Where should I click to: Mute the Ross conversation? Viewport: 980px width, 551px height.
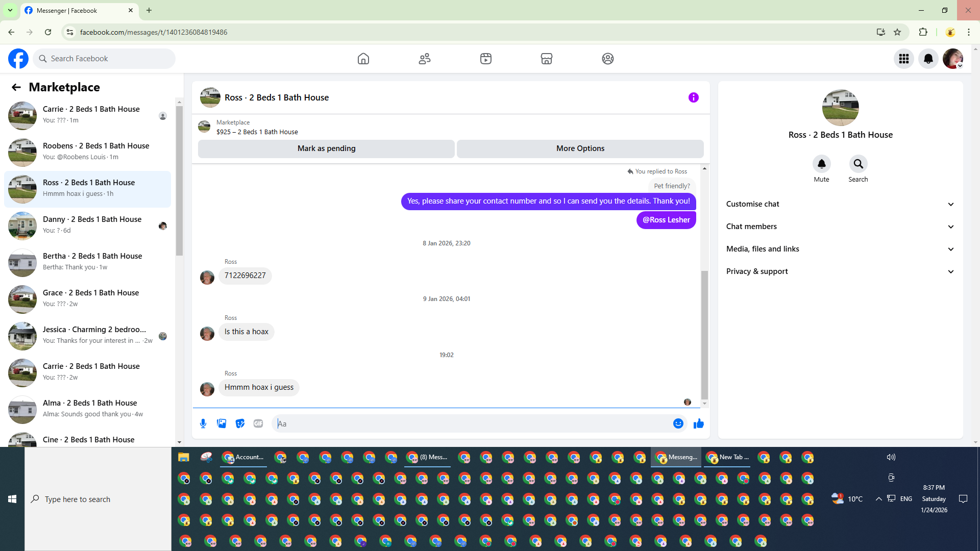coord(821,164)
